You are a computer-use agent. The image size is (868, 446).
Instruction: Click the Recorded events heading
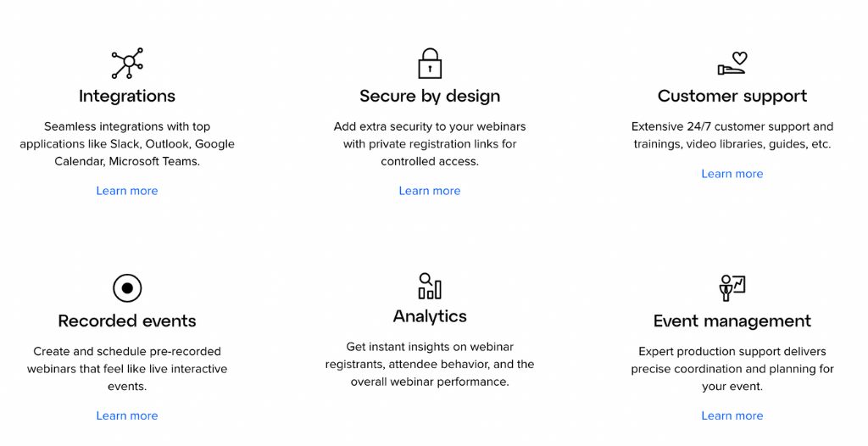pos(127,321)
